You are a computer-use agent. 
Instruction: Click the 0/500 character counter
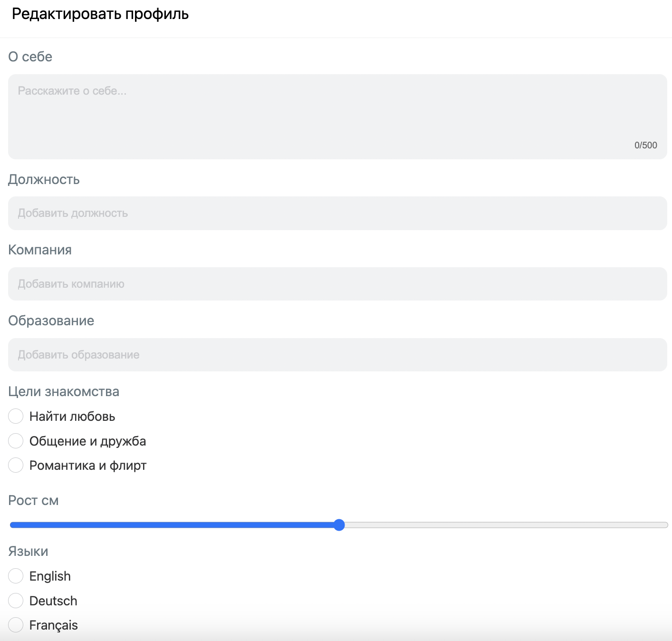645,146
